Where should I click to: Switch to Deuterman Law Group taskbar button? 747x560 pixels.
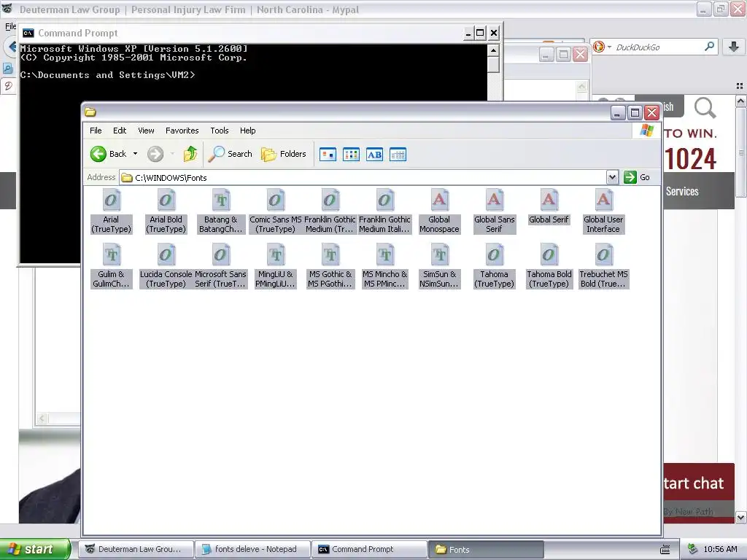137,549
